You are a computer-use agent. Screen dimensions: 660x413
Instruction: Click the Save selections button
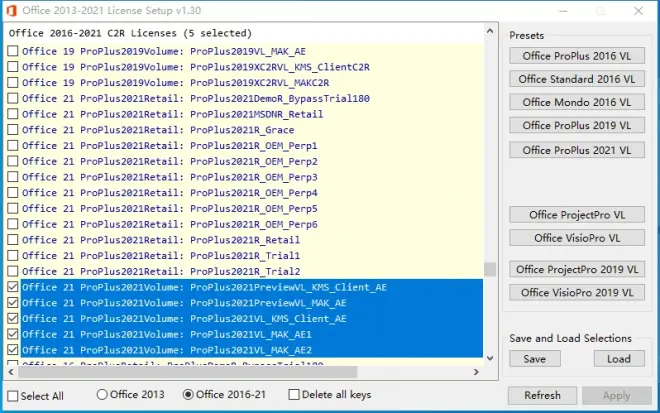point(535,359)
